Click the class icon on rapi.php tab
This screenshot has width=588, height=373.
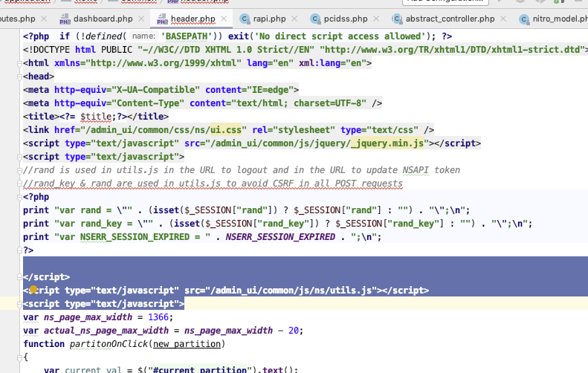click(245, 18)
